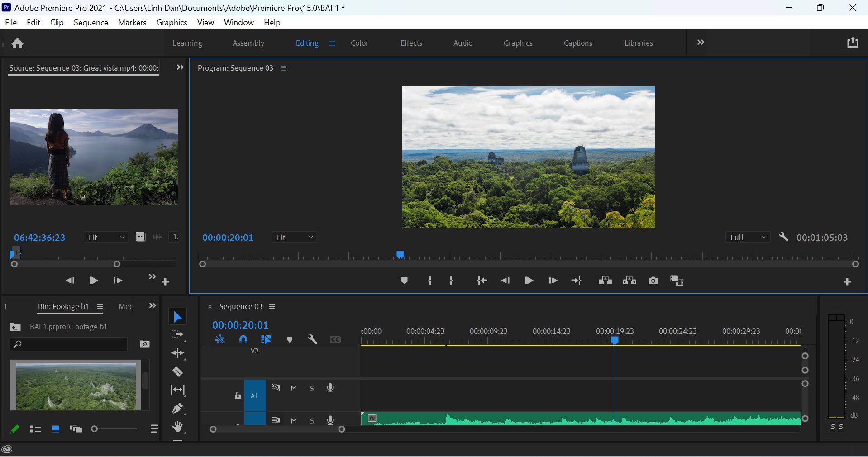Click the Home icon
This screenshot has width=868, height=457.
coord(18,43)
